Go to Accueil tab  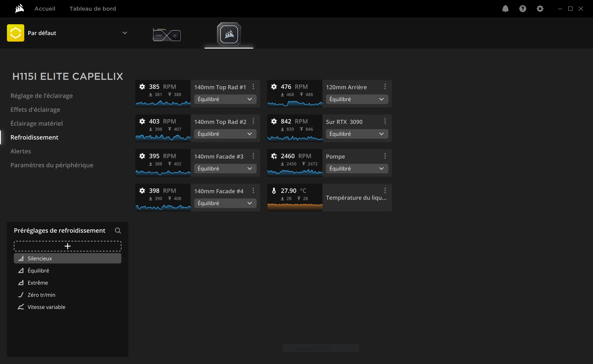pyautogui.click(x=45, y=9)
